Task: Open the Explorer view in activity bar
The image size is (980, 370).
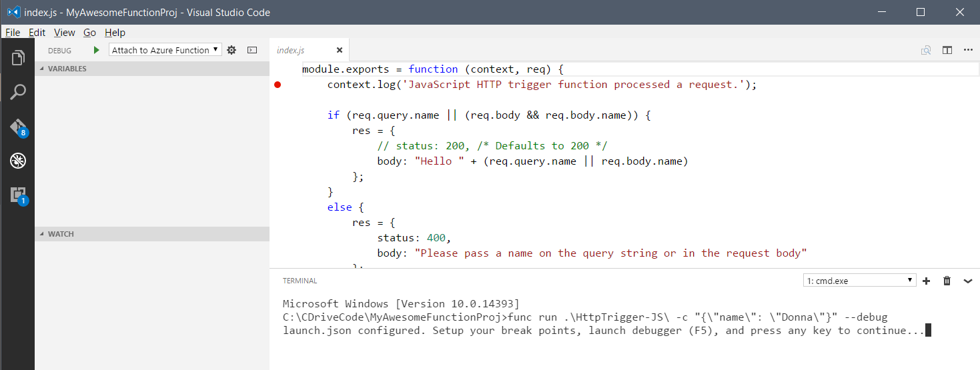Action: (x=18, y=58)
